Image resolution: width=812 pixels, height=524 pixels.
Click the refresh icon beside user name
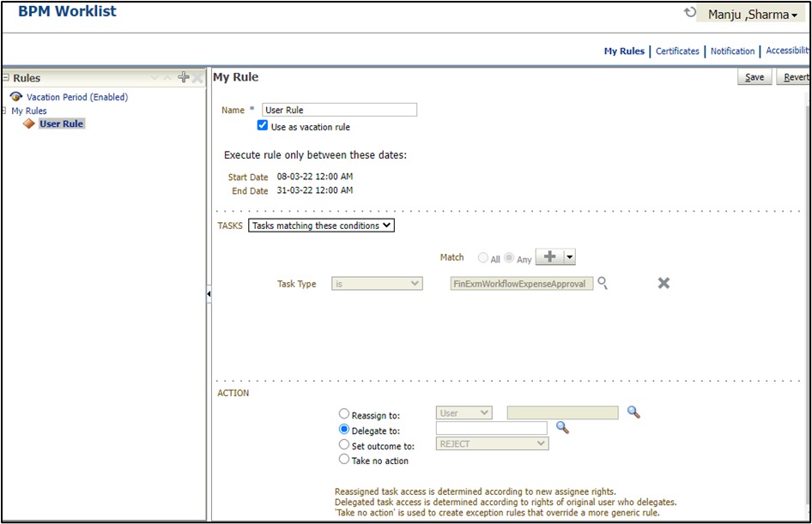click(x=690, y=12)
